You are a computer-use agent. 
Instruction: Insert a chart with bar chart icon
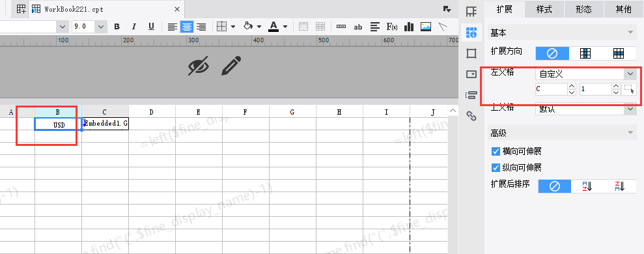(409, 27)
